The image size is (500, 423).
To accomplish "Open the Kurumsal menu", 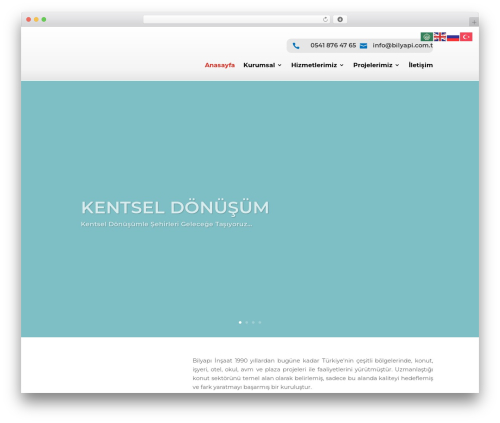I will [x=259, y=65].
